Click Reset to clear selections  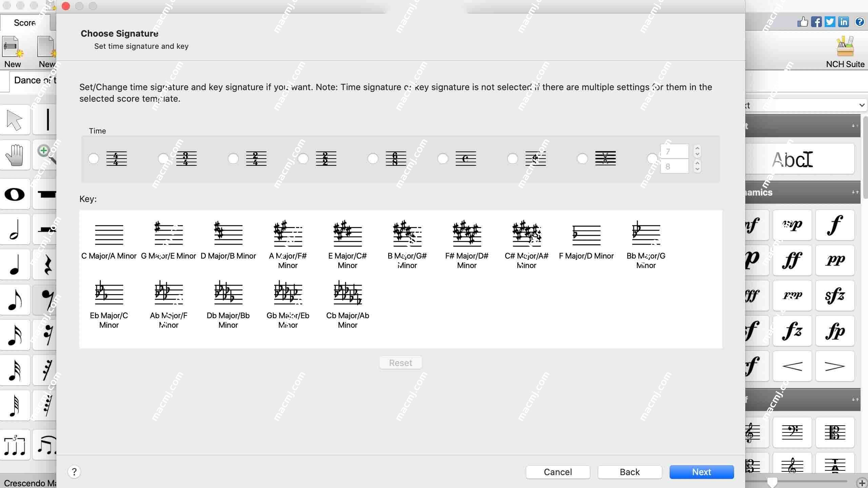[x=401, y=363]
